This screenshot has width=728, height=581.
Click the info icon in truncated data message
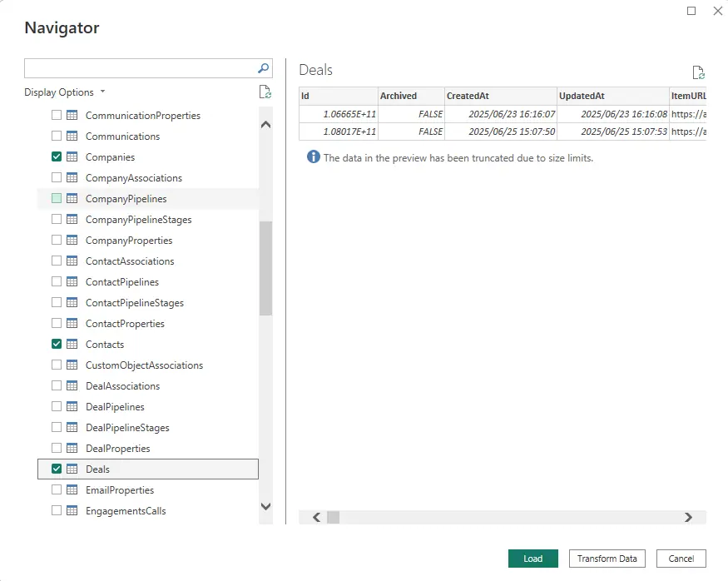(313, 157)
